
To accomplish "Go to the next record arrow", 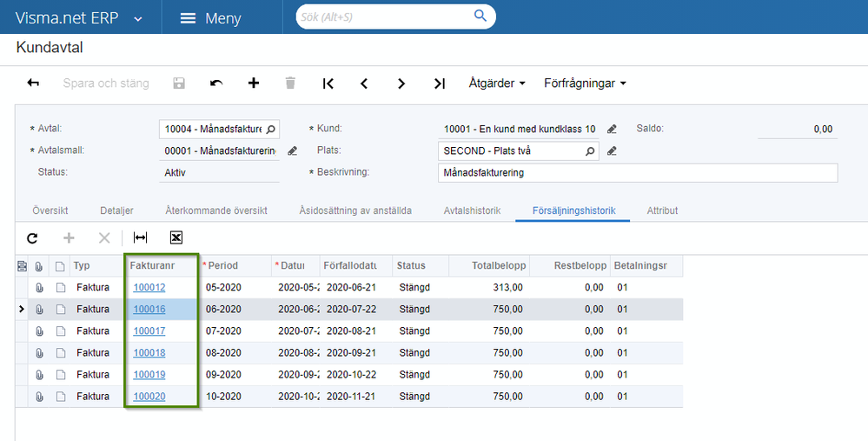I will (401, 84).
